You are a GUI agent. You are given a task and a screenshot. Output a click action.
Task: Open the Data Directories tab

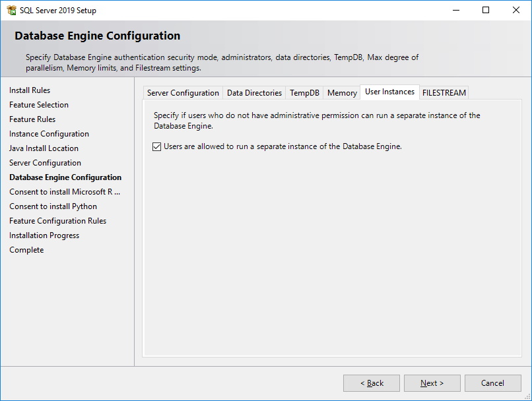pos(254,93)
